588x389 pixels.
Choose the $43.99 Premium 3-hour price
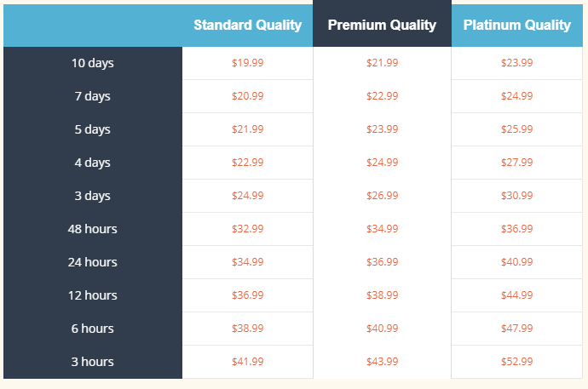(x=382, y=362)
